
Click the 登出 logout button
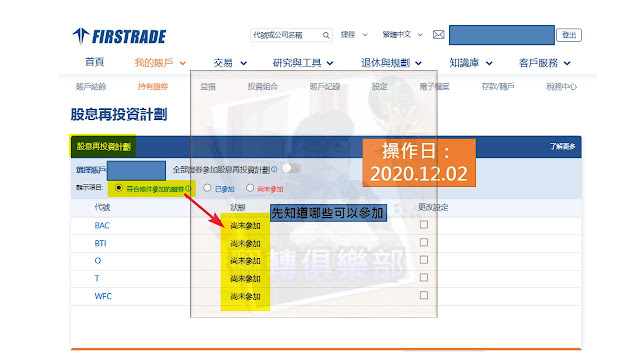[x=569, y=35]
